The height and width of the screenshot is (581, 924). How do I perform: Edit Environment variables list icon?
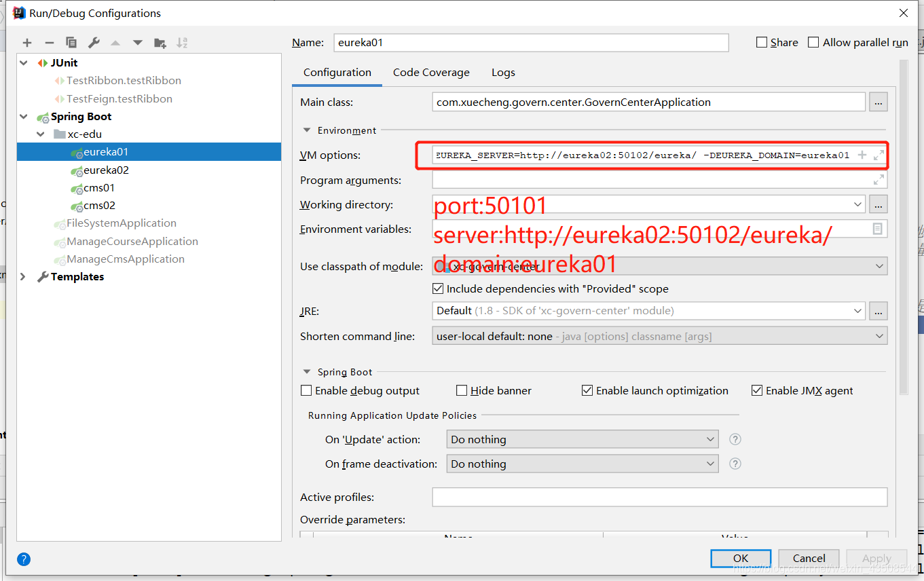tap(877, 229)
